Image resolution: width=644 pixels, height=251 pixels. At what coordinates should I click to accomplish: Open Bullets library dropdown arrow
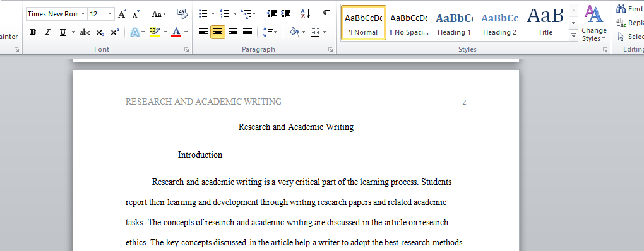point(213,14)
